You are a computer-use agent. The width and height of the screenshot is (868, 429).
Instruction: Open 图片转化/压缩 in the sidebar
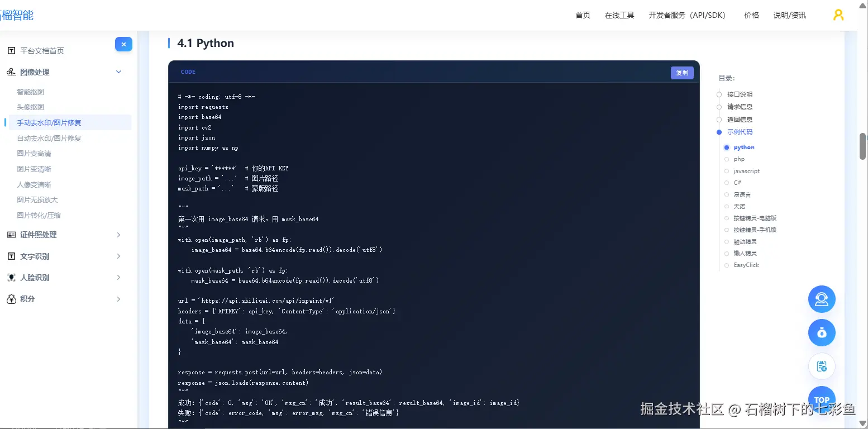pyautogui.click(x=39, y=215)
